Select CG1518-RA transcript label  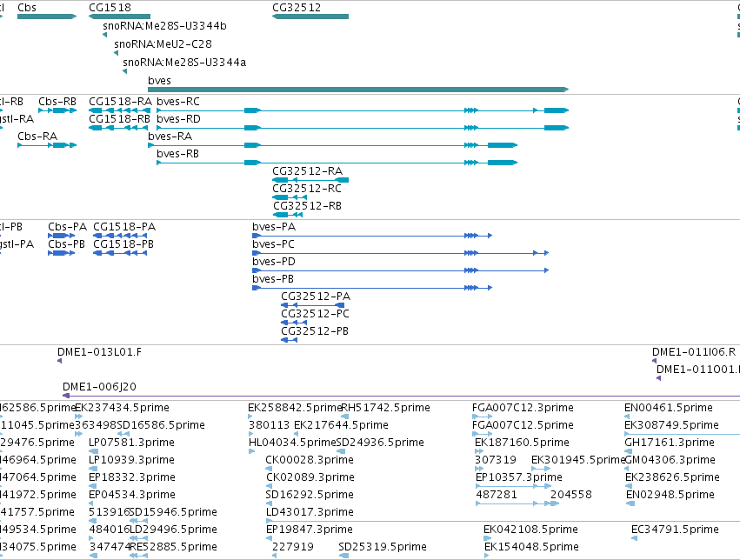point(120,102)
